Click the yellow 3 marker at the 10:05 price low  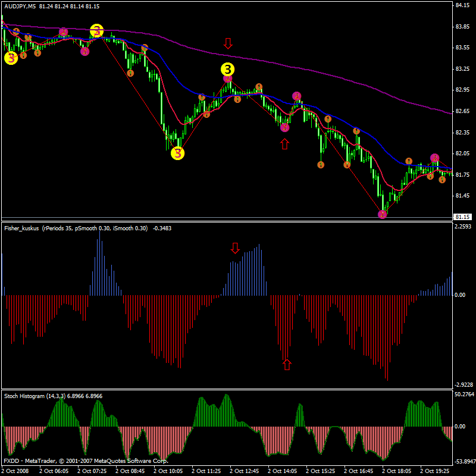tap(177, 154)
